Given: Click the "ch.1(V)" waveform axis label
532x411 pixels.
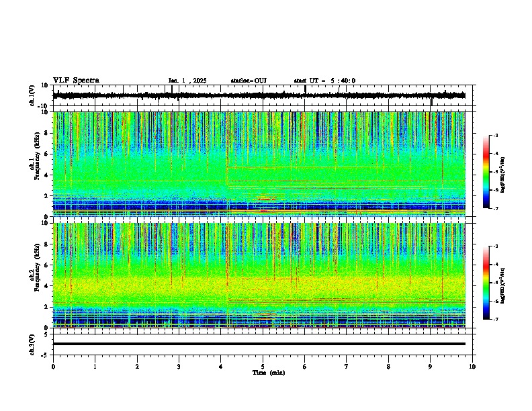Looking at the screenshot, I should tap(32, 95).
